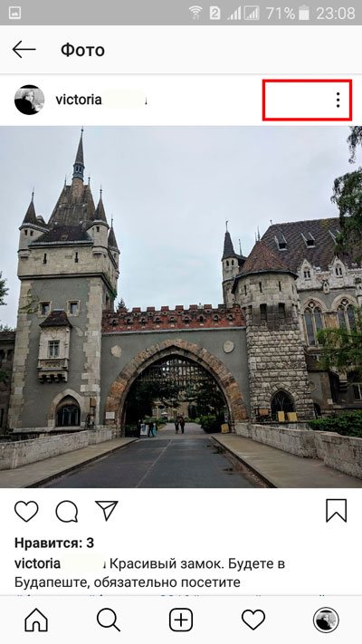The width and height of the screenshot is (362, 644).
Task: Share the post with the paper plane icon
Action: [106, 511]
